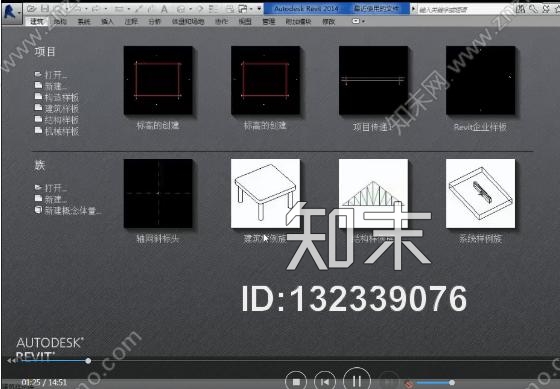Switch to the 协作 ribbon tab
This screenshot has width=560, height=389.
tap(221, 21)
